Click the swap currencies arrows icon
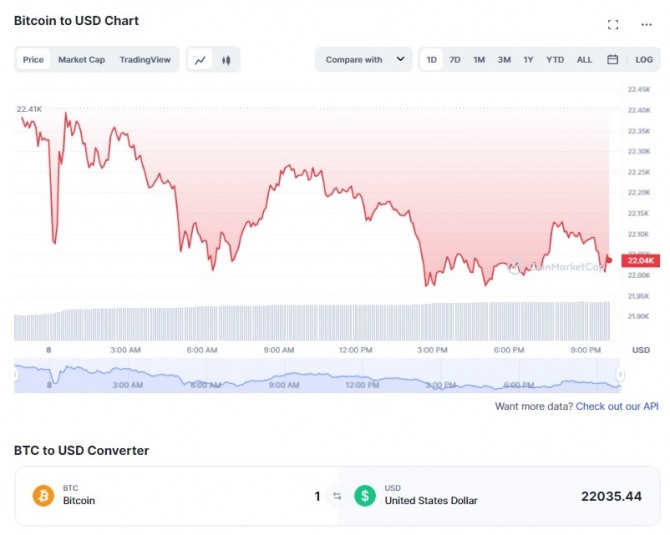 pyautogui.click(x=337, y=496)
